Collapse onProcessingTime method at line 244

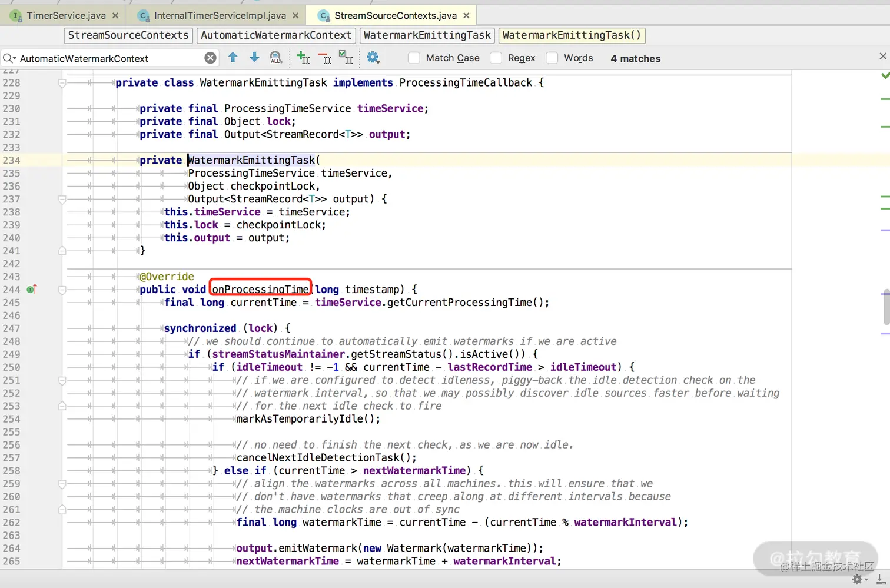pos(62,290)
